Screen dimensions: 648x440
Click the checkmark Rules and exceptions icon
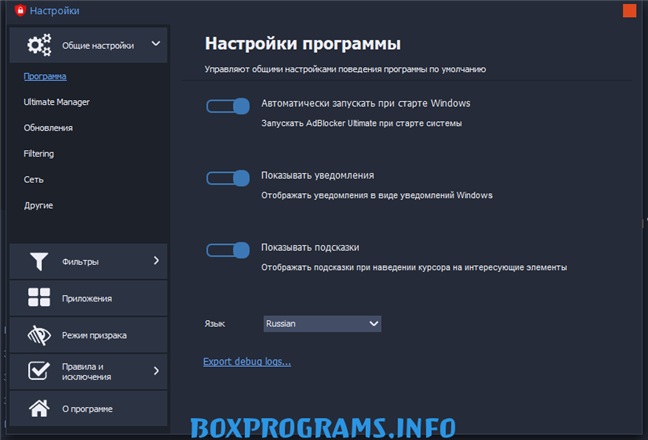(x=39, y=372)
